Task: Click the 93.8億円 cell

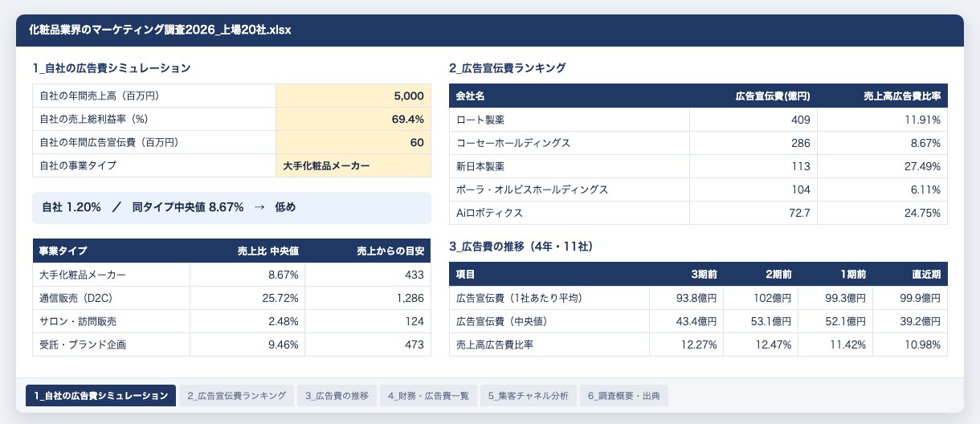Action: point(686,298)
